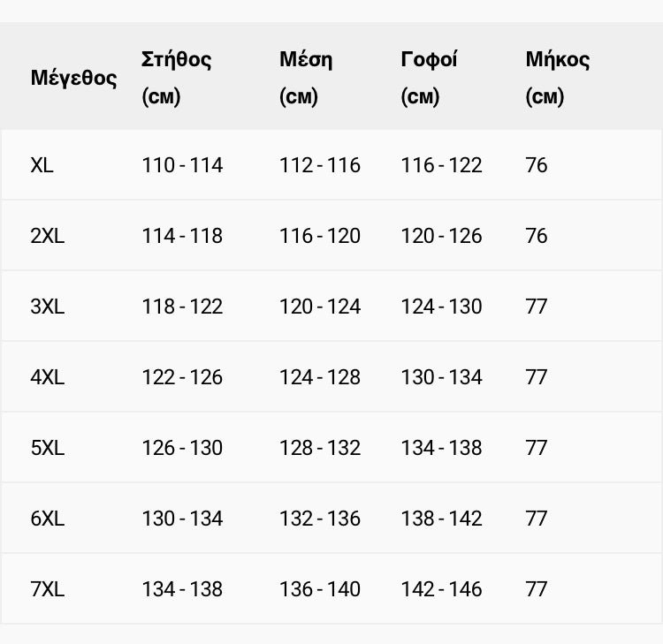Click the Γοφοί (см) column header
This screenshot has height=644, width=663.
click(x=429, y=78)
